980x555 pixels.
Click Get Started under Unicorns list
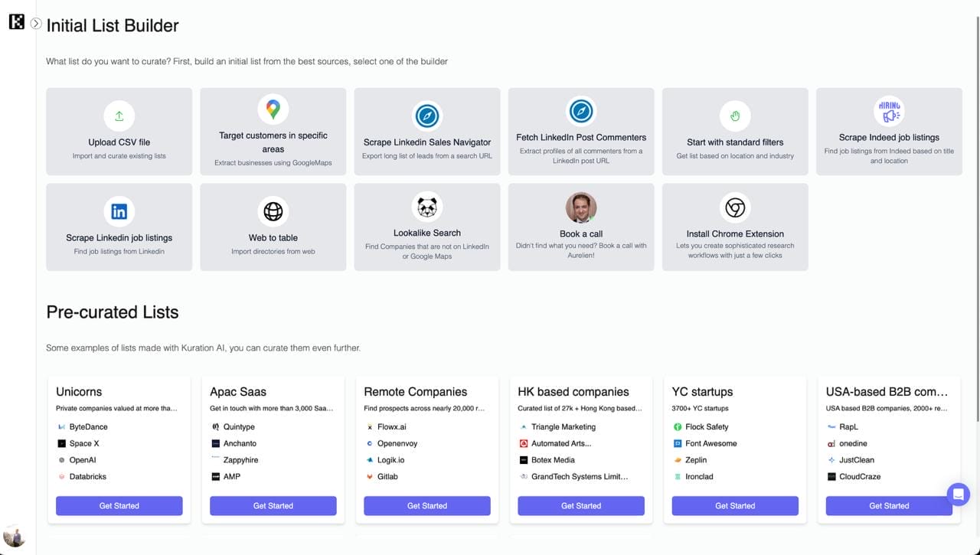pyautogui.click(x=119, y=505)
